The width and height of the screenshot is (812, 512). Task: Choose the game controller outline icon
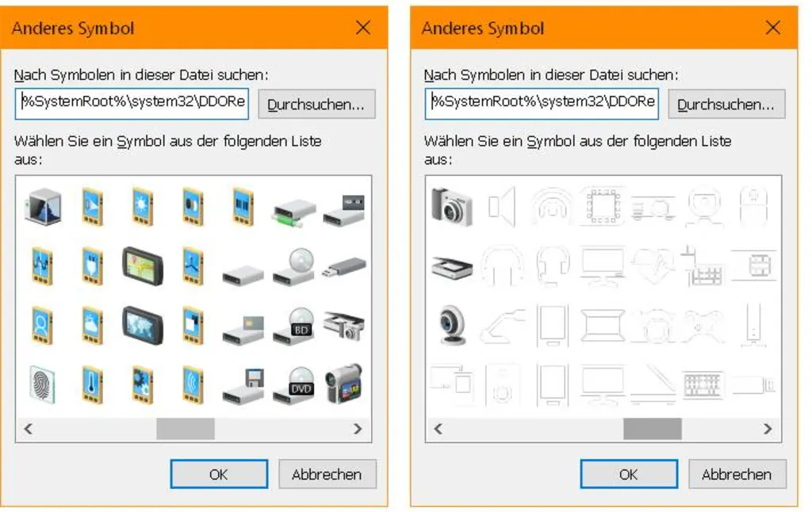[x=703, y=326]
